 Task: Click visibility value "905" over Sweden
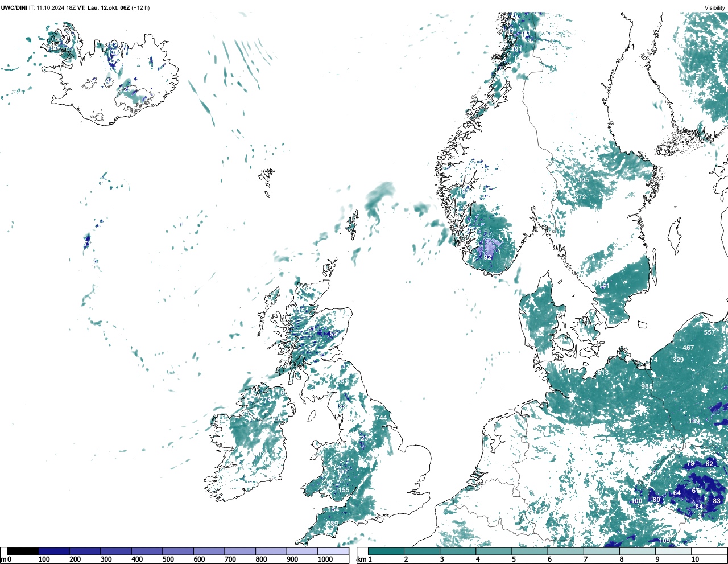pos(583,180)
